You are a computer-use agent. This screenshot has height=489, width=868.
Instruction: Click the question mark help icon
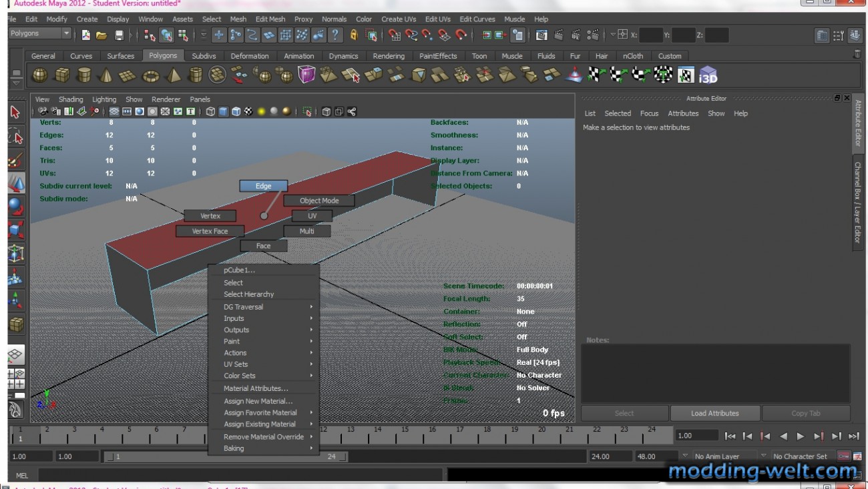pyautogui.click(x=335, y=35)
